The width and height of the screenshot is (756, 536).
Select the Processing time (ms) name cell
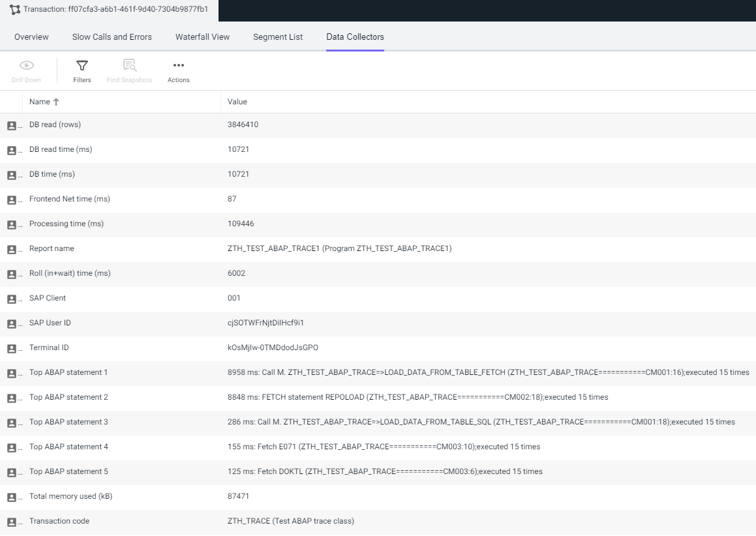tap(67, 224)
